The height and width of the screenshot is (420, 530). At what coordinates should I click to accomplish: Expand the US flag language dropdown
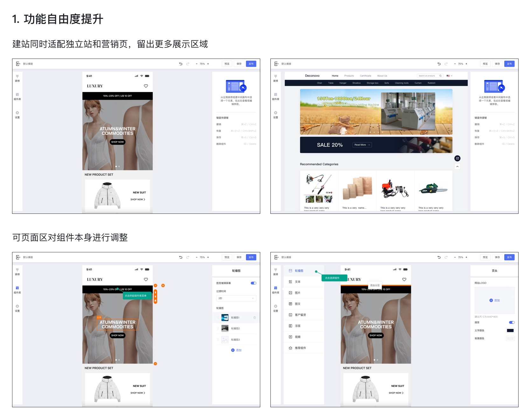(449, 76)
